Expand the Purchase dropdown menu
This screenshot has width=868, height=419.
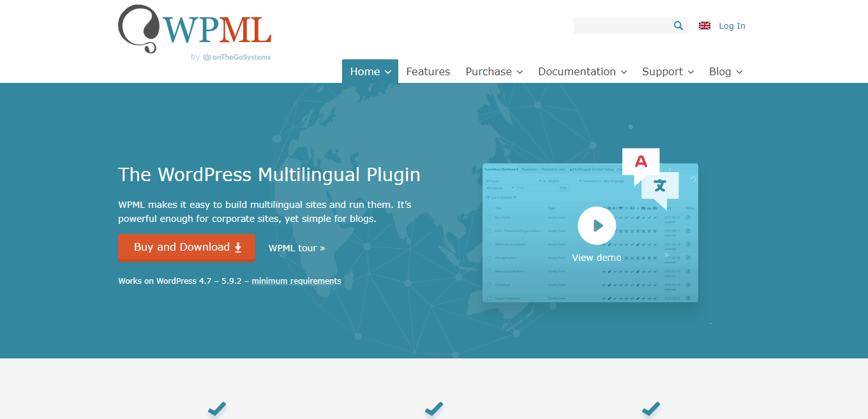pos(494,71)
